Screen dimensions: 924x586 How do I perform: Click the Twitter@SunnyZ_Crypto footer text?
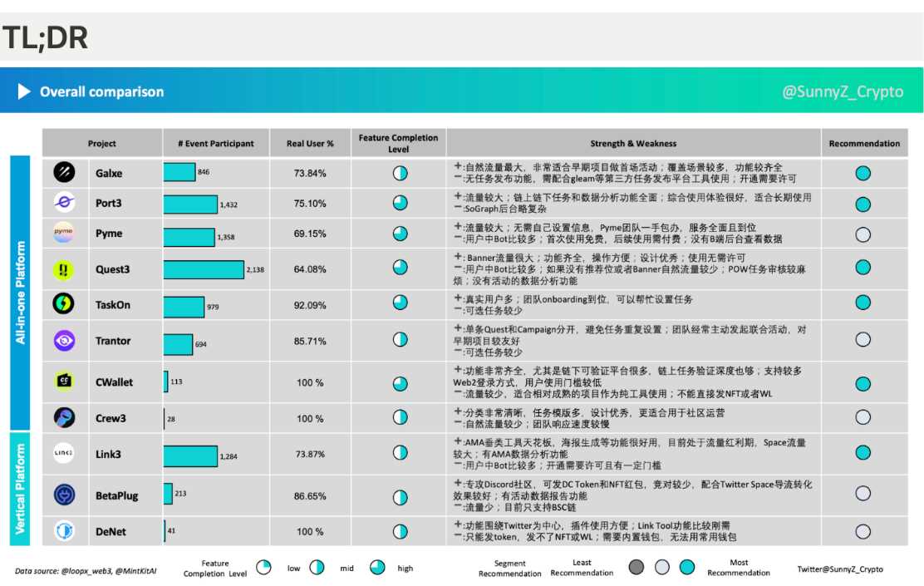(x=839, y=569)
